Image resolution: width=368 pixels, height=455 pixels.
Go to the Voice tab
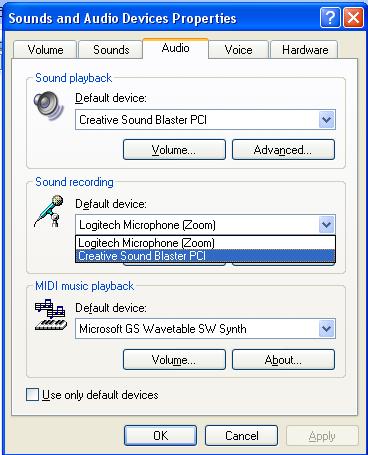(238, 50)
